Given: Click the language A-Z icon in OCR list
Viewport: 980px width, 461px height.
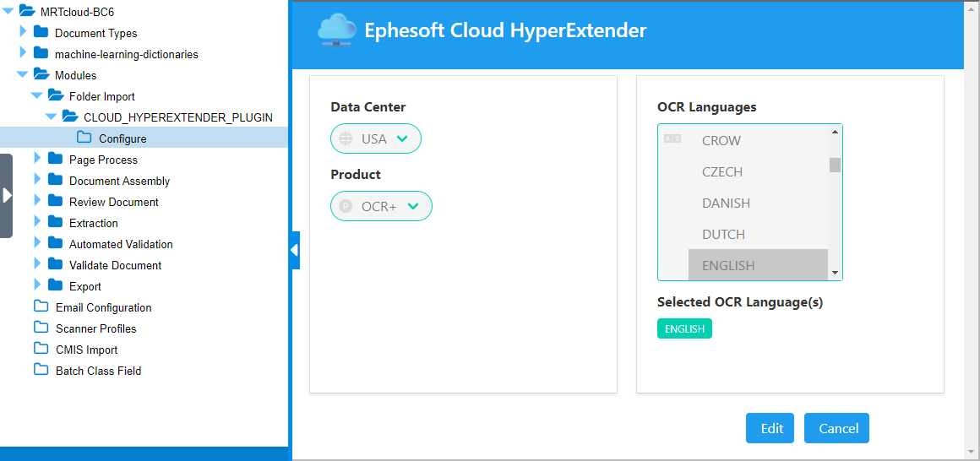Looking at the screenshot, I should [x=672, y=138].
